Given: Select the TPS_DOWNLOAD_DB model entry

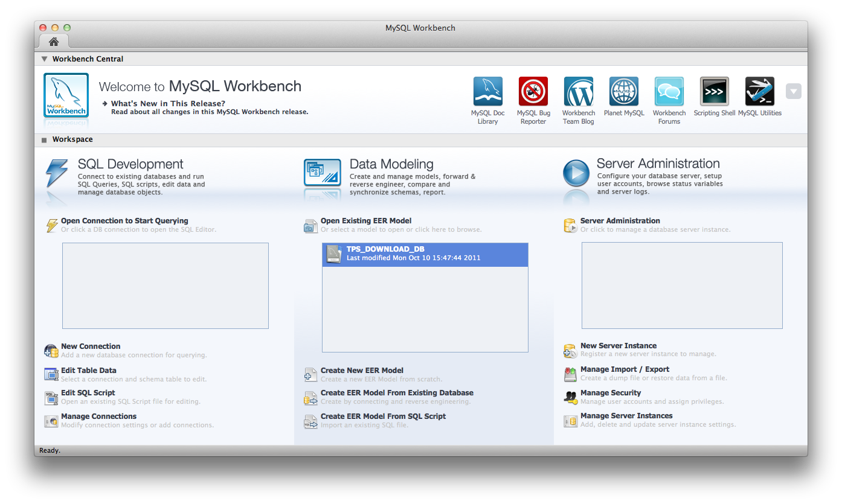Looking at the screenshot, I should (425, 255).
